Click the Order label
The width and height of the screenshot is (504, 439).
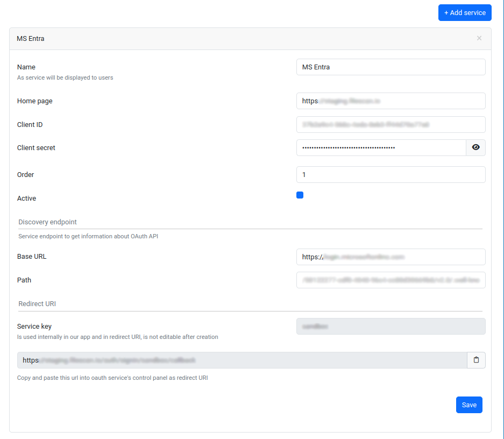(x=25, y=174)
